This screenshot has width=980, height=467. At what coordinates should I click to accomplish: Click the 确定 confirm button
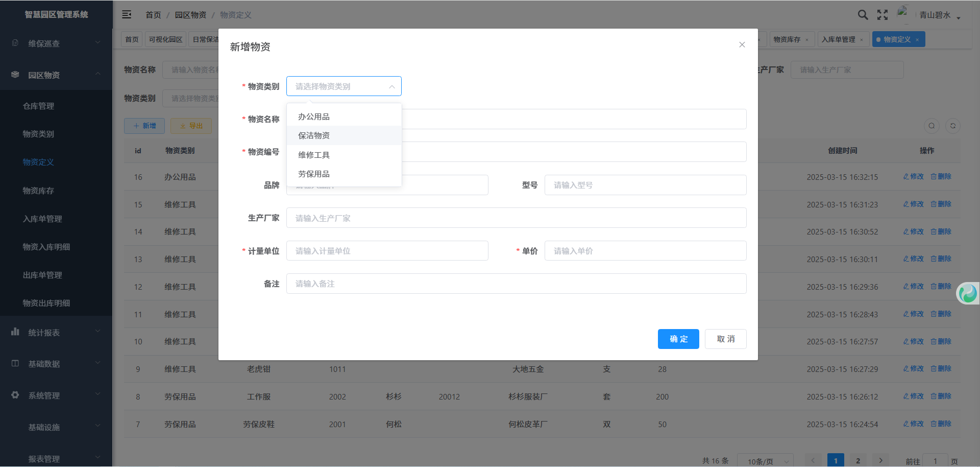tap(678, 339)
